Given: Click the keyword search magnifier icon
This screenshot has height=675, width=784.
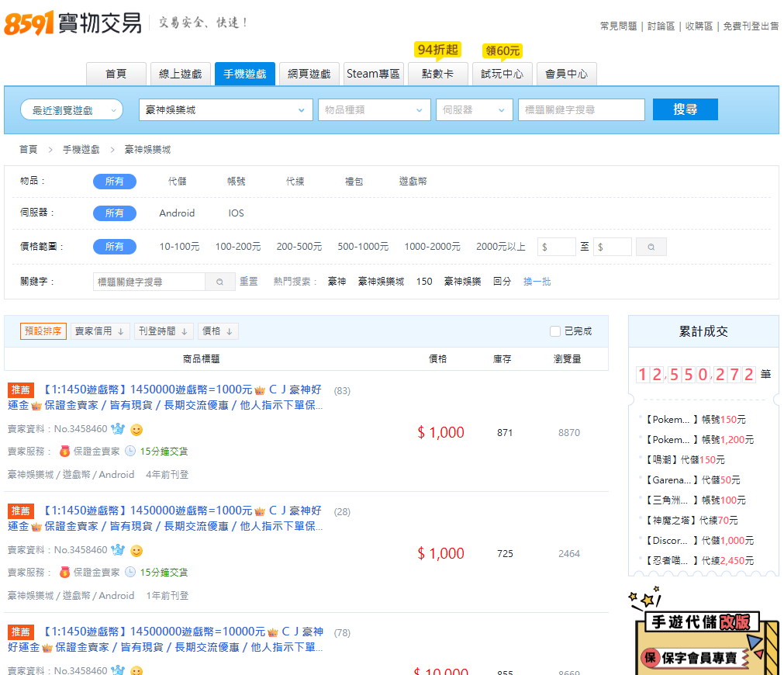Looking at the screenshot, I should point(220,282).
